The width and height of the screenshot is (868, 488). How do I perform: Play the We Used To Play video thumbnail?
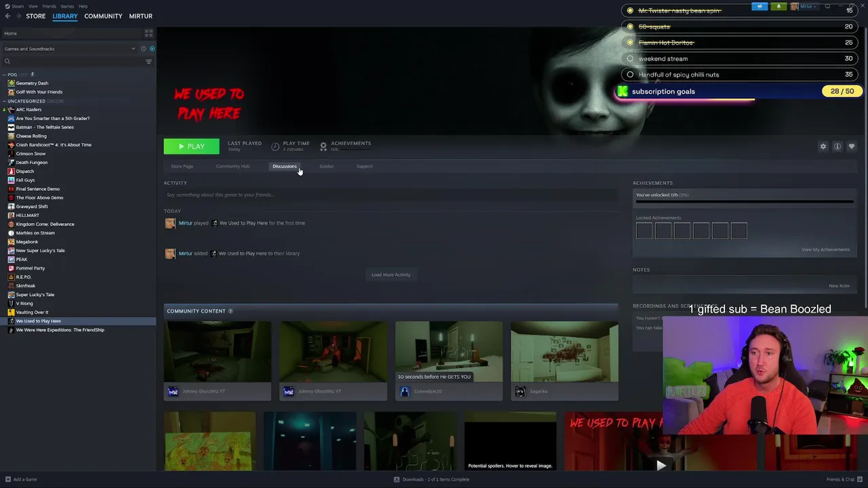660,465
